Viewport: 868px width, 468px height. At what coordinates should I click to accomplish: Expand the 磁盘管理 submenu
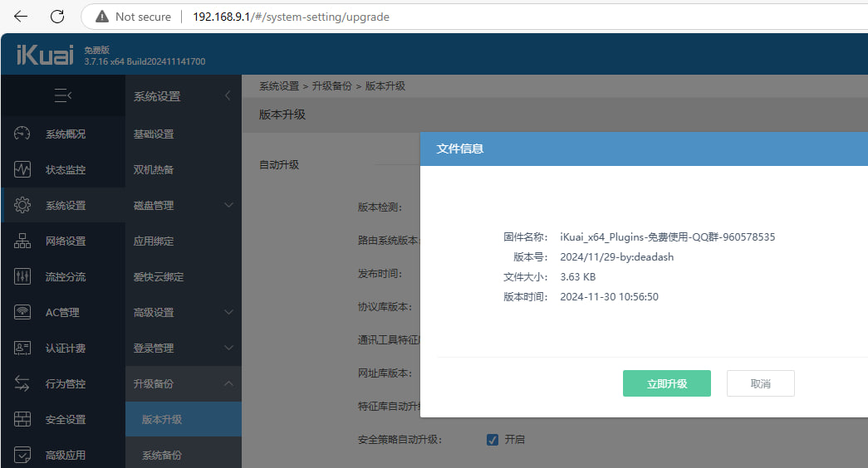(228, 205)
